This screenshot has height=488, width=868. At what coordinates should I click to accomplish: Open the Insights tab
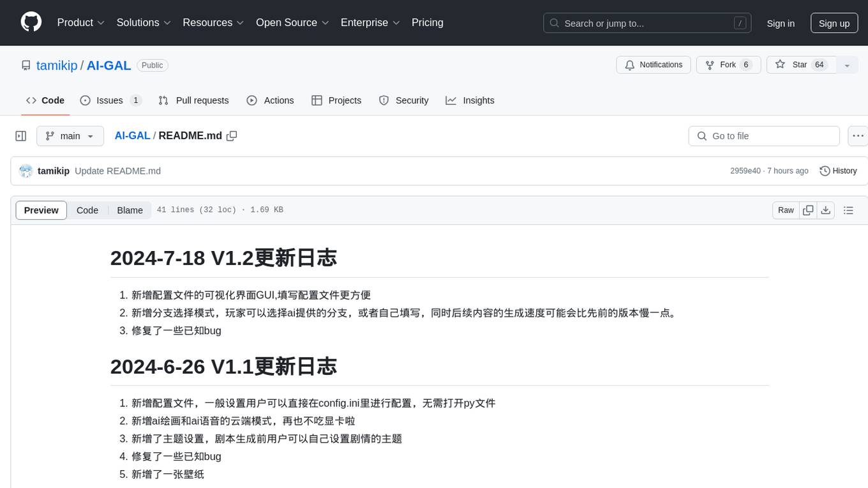pyautogui.click(x=470, y=100)
